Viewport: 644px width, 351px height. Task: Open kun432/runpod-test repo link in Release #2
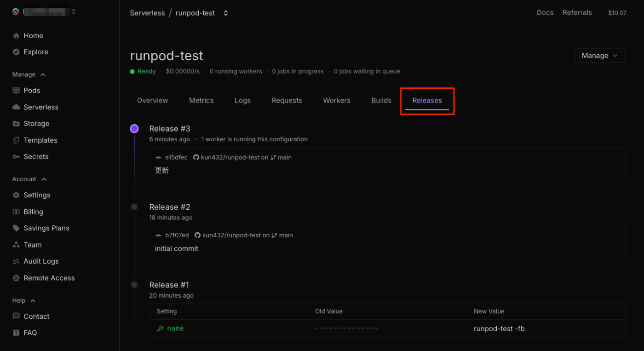pyautogui.click(x=231, y=235)
